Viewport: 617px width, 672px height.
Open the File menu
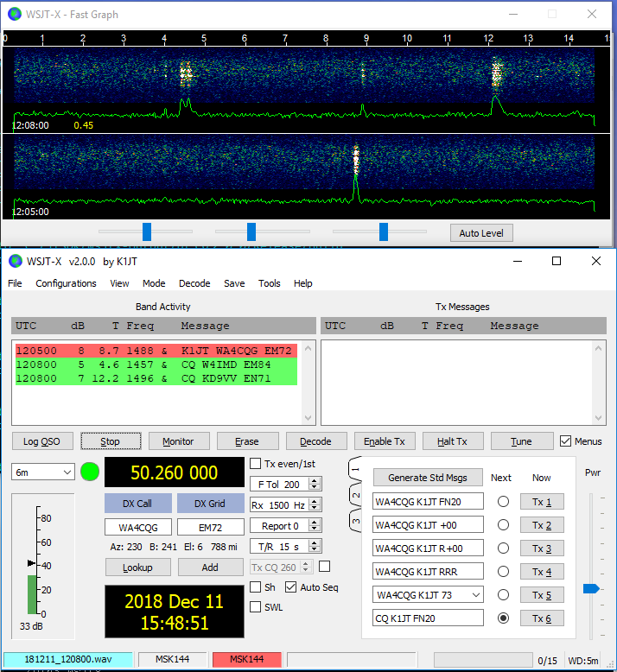[15, 283]
